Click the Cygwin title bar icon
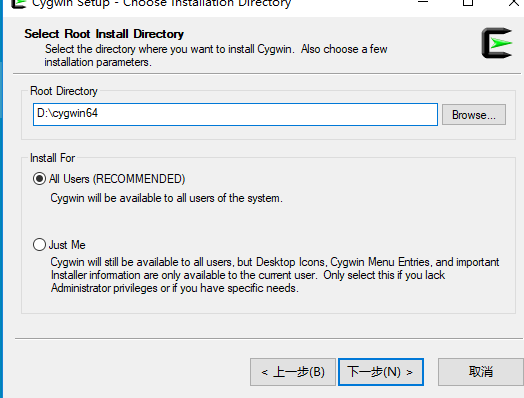Screen dimensions: 524x398 (x=18, y=4)
